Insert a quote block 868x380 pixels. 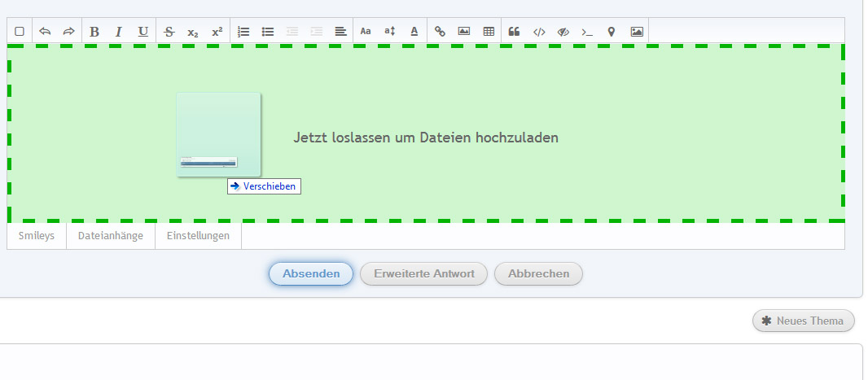pyautogui.click(x=514, y=32)
